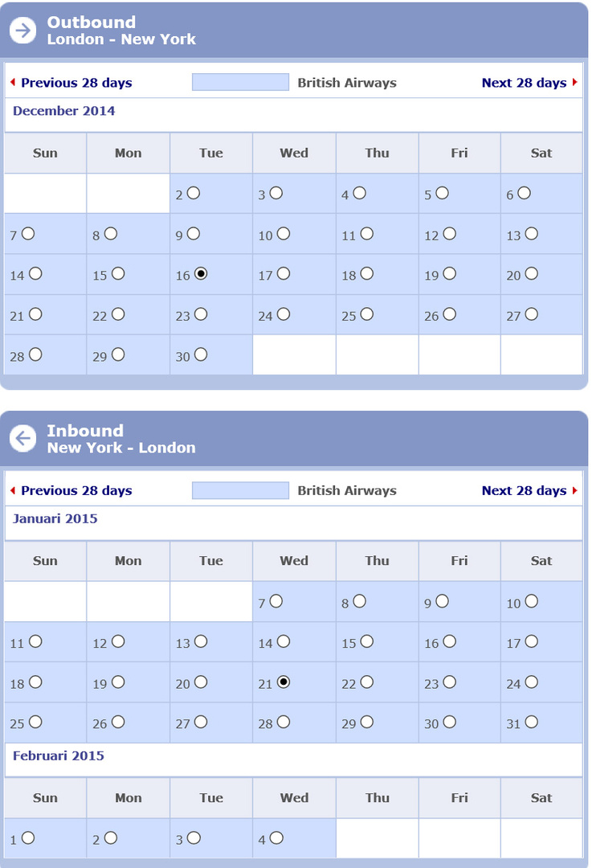Click the Inbound British Airways color legend box
592x868 pixels.
pyautogui.click(x=240, y=490)
